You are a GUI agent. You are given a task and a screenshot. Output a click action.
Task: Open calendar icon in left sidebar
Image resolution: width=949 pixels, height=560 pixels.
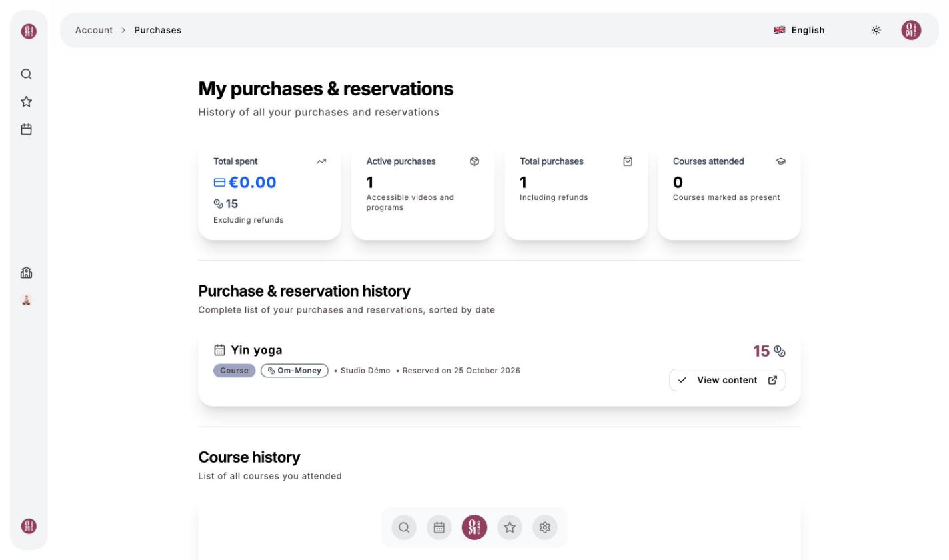click(27, 129)
